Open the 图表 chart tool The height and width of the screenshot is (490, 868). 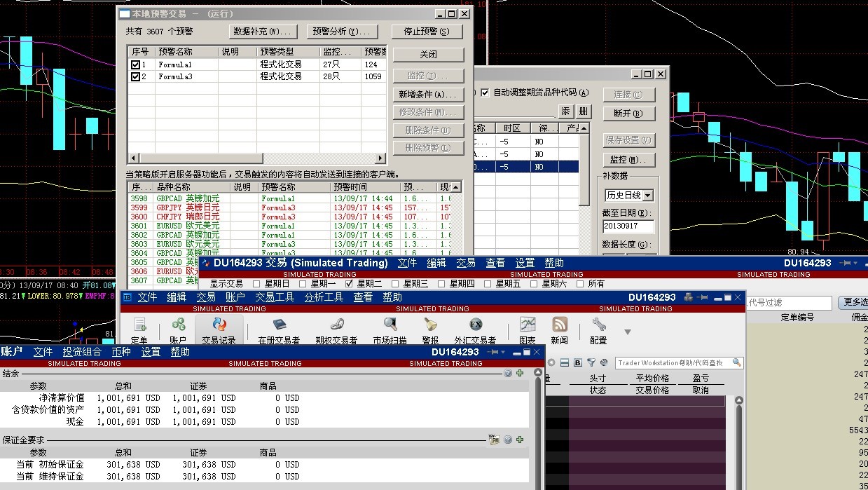coord(528,325)
